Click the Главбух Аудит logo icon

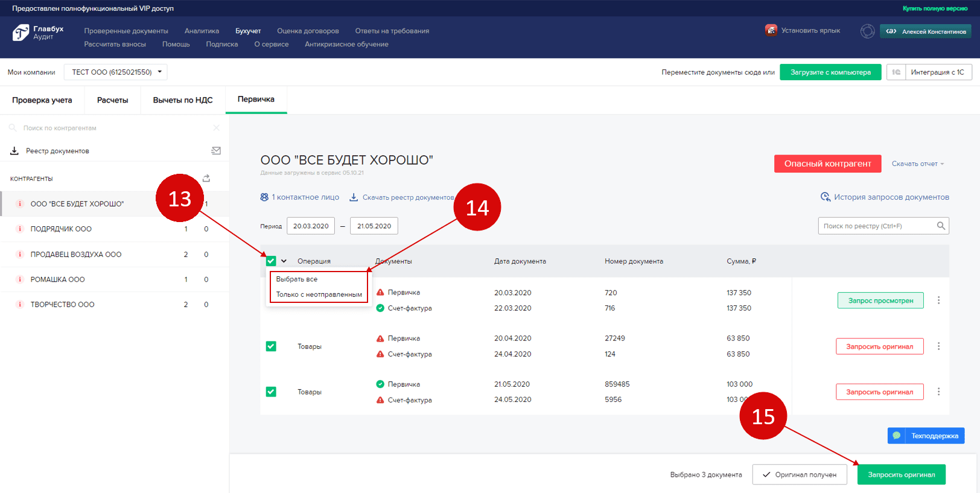coord(21,33)
